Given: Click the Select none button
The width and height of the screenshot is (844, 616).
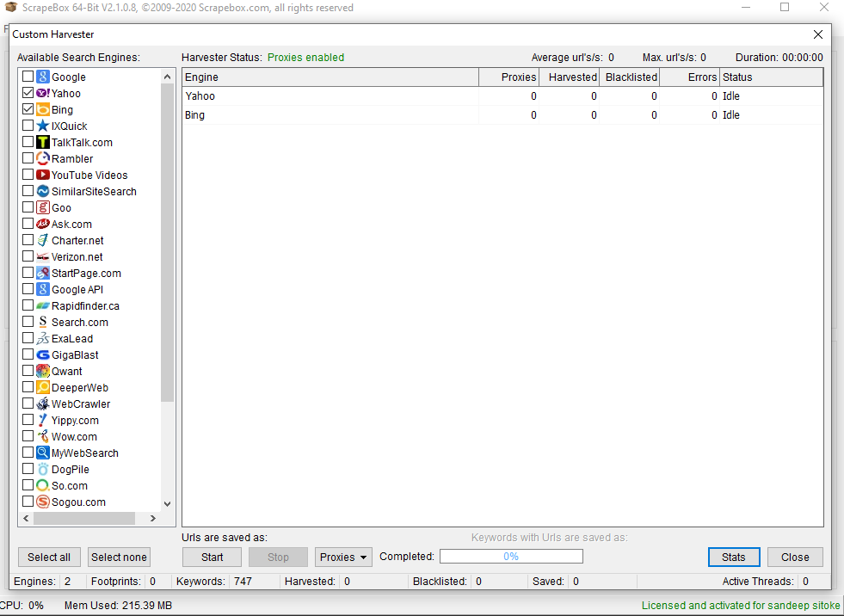Looking at the screenshot, I should point(119,557).
